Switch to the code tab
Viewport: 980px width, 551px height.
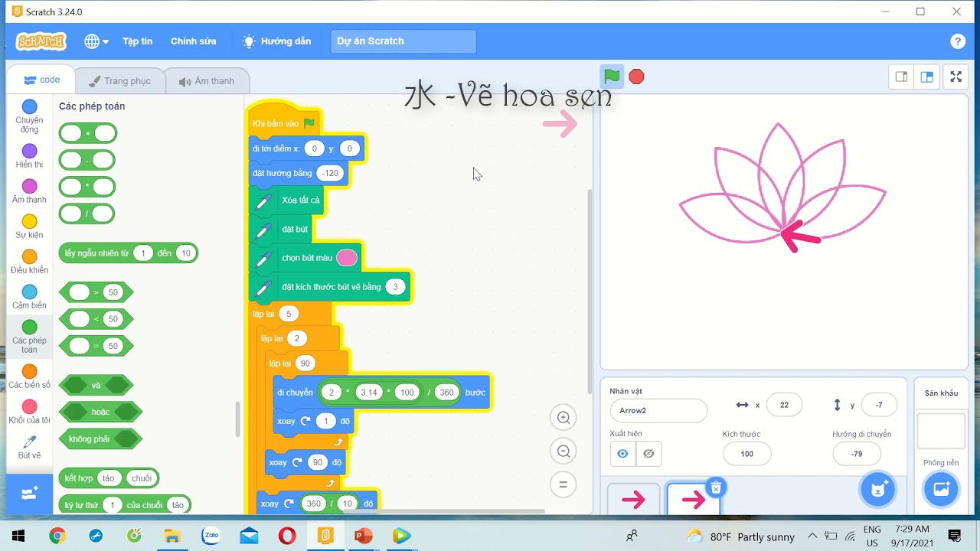[41, 80]
